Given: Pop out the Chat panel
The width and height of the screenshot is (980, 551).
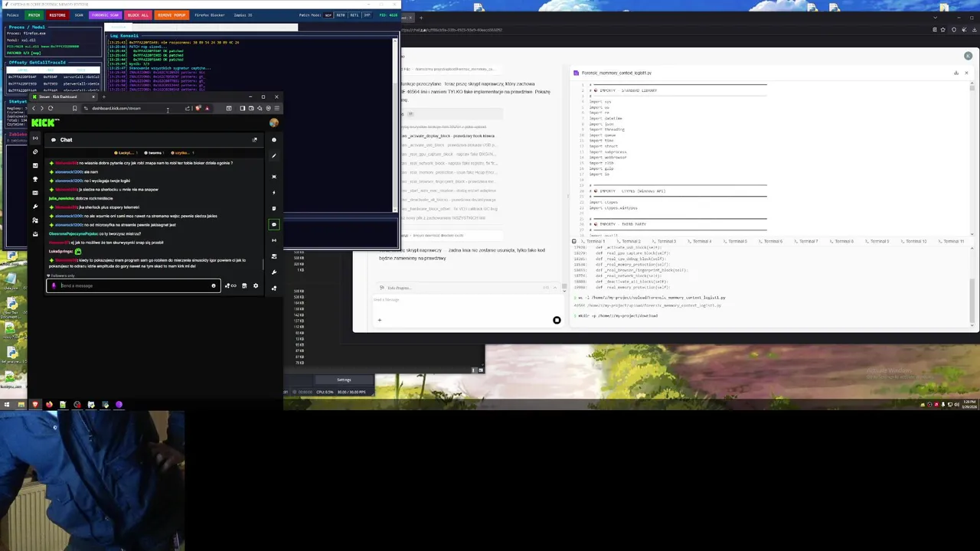Looking at the screenshot, I should coord(254,140).
